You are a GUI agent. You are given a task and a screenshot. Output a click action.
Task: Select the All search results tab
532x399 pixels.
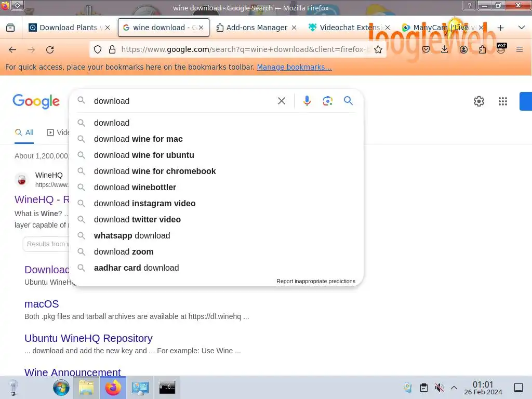tap(24, 132)
